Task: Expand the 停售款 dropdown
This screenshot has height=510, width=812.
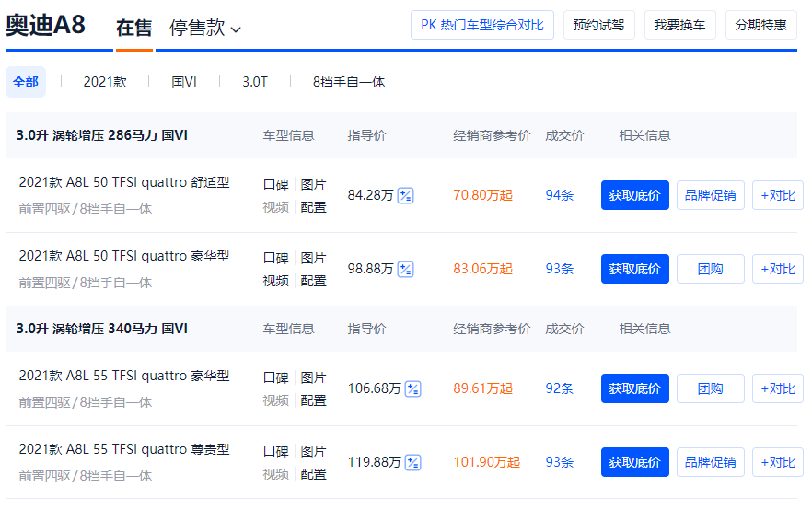Action: click(205, 28)
